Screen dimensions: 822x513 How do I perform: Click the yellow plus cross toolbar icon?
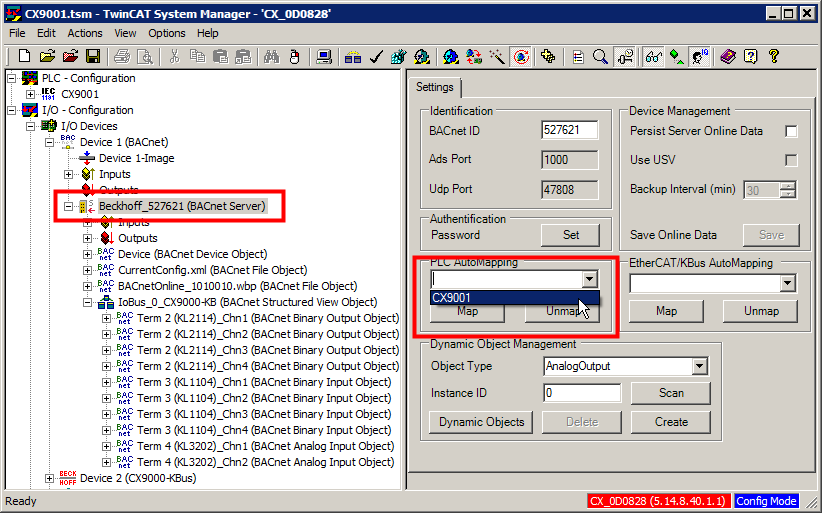(548, 56)
